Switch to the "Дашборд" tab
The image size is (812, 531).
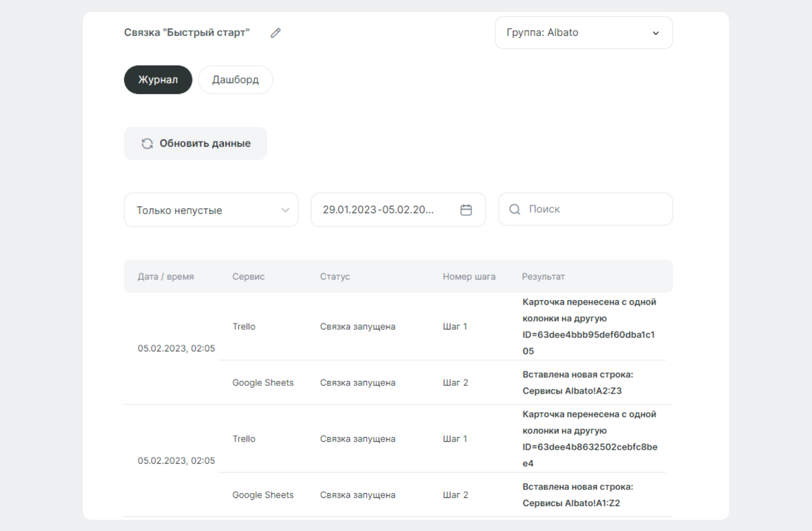coord(235,80)
